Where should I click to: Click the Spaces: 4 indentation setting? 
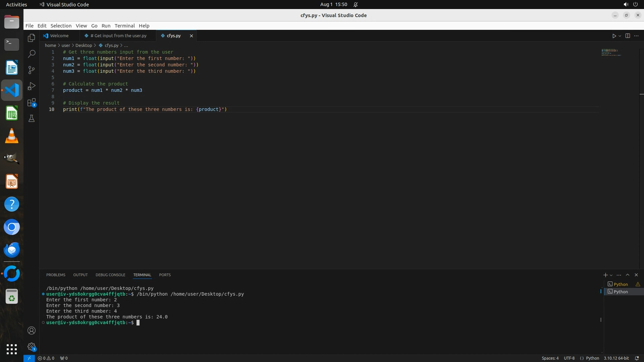550,358
